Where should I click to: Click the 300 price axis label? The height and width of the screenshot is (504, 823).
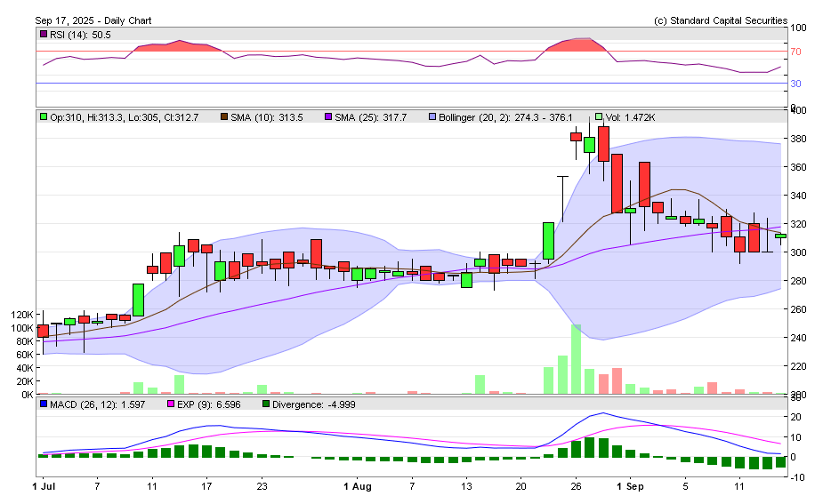(799, 252)
